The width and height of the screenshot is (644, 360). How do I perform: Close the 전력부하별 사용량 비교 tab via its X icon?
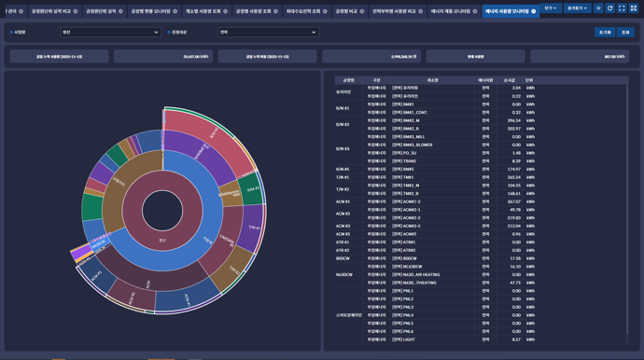coord(421,11)
